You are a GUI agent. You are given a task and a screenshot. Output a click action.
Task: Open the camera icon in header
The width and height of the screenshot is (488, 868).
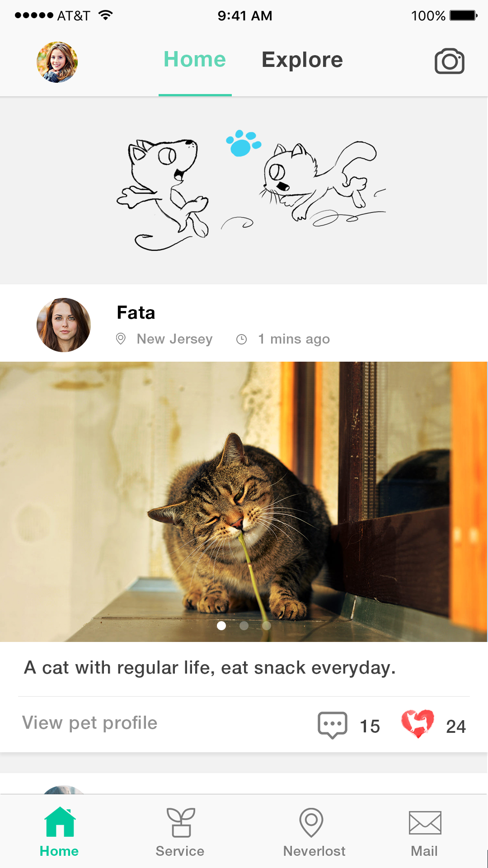[x=450, y=61]
